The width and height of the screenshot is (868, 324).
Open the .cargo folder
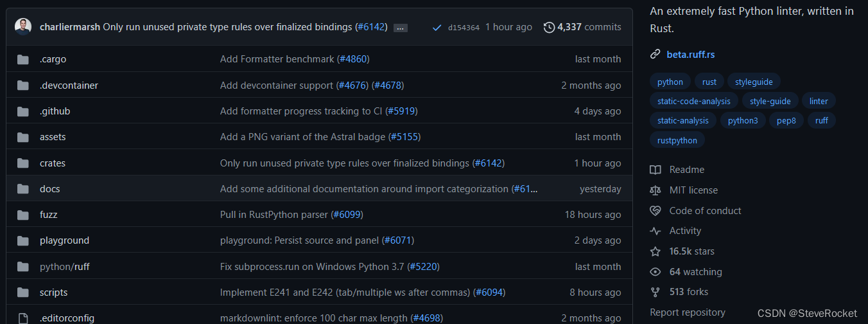[53, 59]
